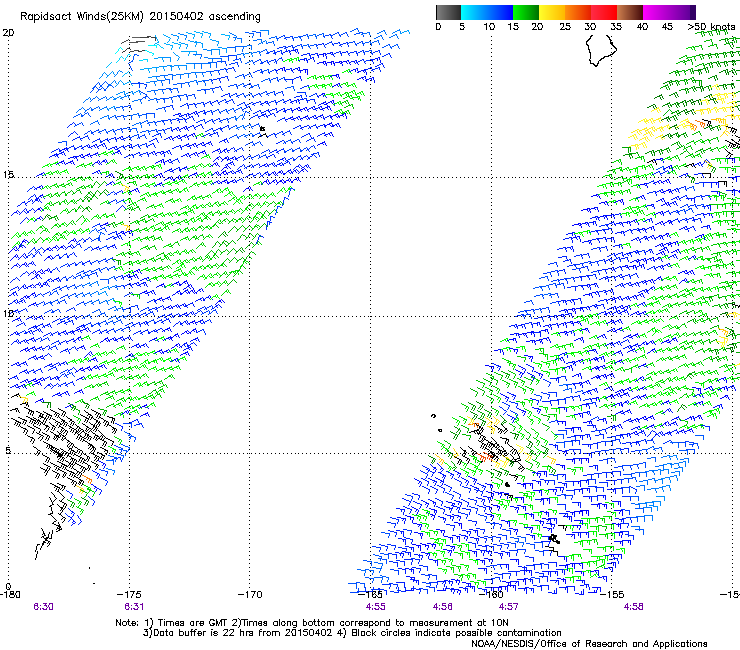The height and width of the screenshot is (650, 740).
Task: Click the purple '4:57' pass time
Action: point(508,607)
